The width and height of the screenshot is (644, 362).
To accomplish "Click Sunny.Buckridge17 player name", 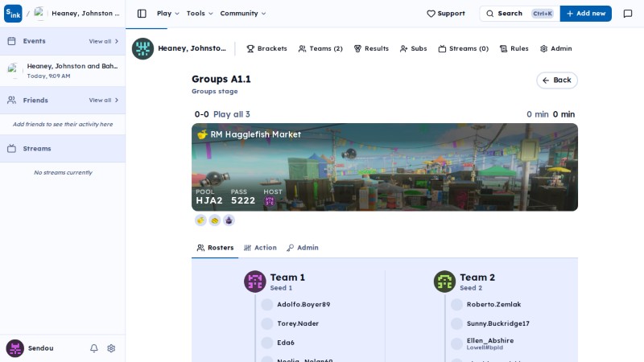I will point(497,323).
